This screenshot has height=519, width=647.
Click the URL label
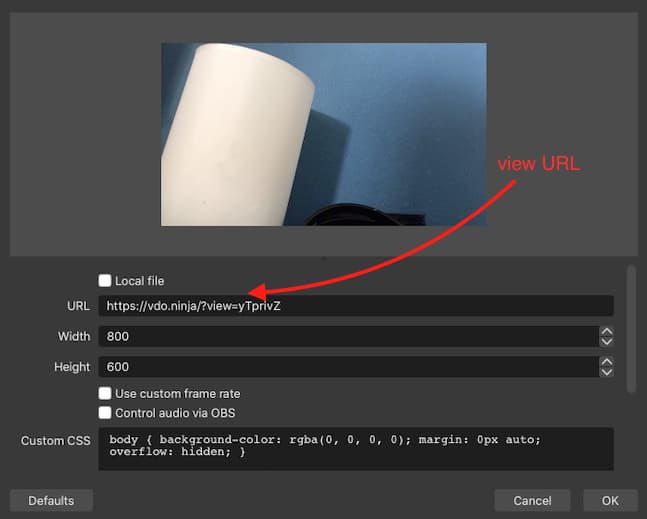point(78,306)
